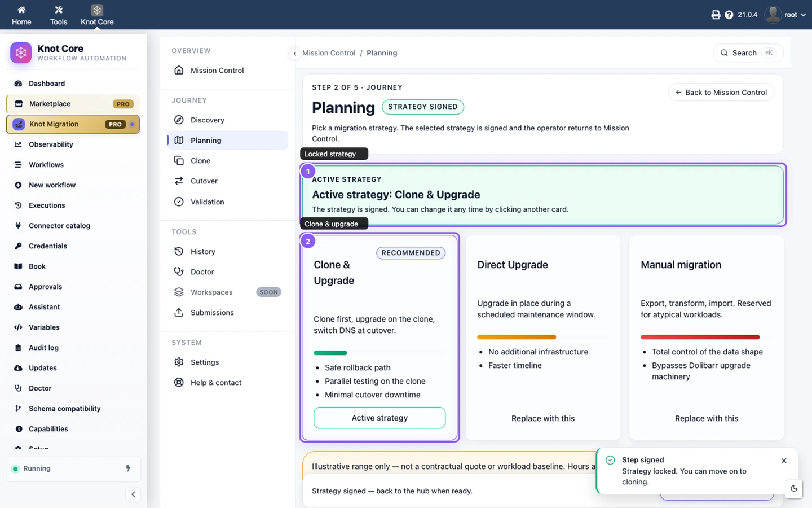Viewport: 812px width, 508px height.
Task: Open Observability from sidebar
Action: point(73,144)
